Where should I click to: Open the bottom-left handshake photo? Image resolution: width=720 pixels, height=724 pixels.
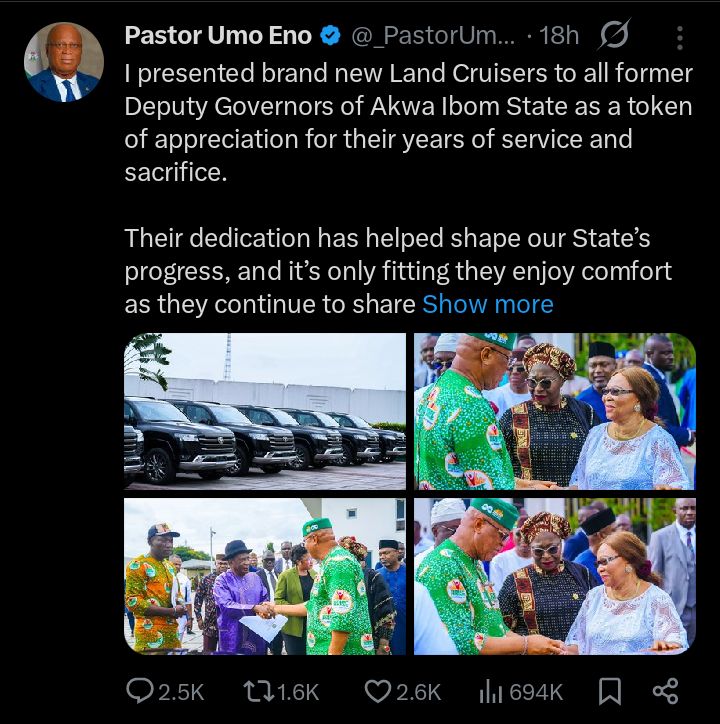point(265,576)
